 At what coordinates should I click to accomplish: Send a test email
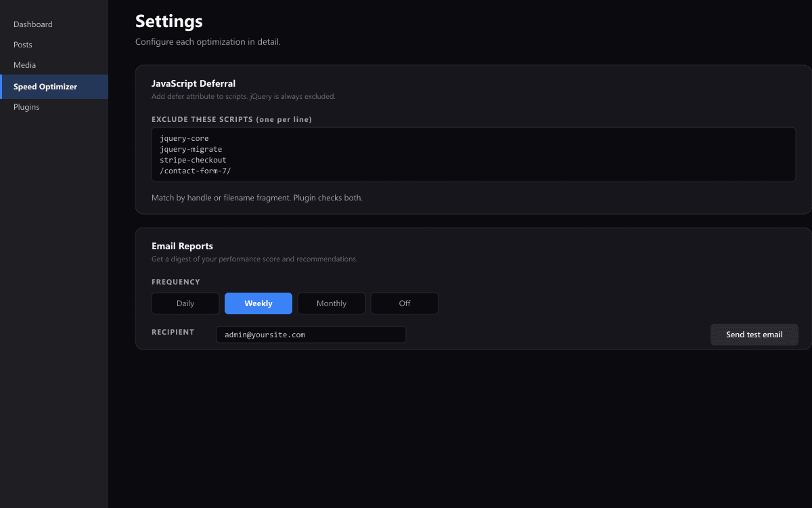[x=754, y=335]
